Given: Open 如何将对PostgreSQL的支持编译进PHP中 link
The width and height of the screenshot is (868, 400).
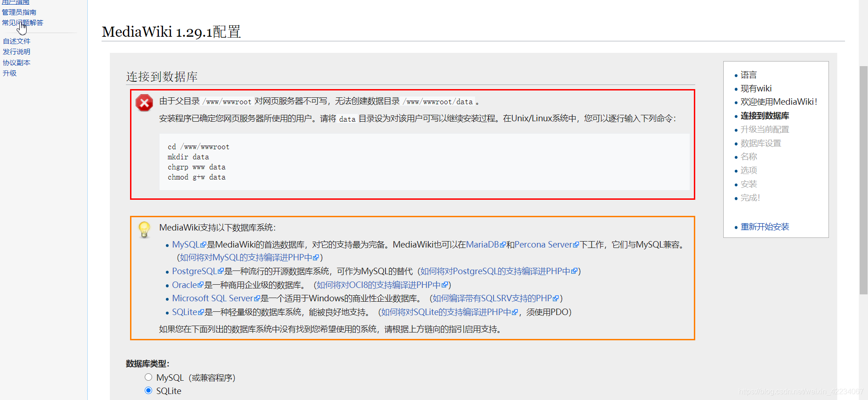Looking at the screenshot, I should pyautogui.click(x=499, y=271).
